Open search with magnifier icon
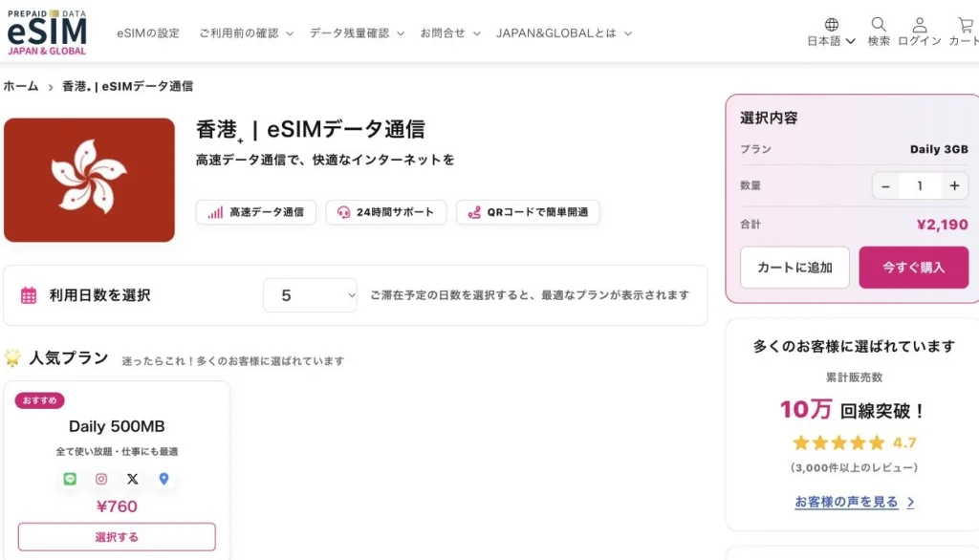979x560 pixels. [879, 24]
